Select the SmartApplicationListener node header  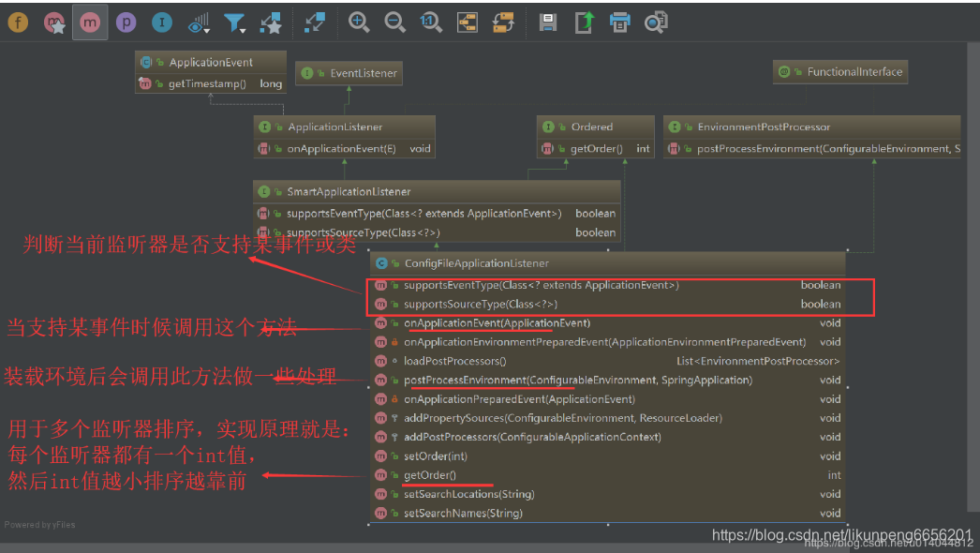(437, 191)
